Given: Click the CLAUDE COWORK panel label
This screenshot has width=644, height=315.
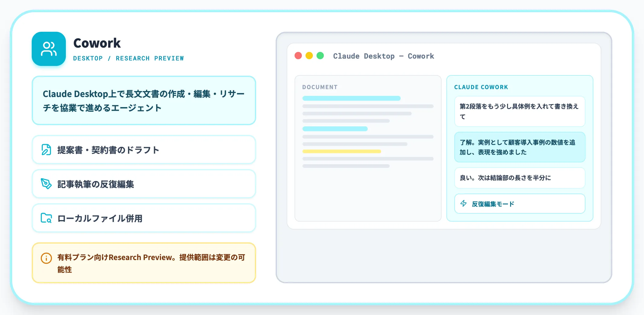Looking at the screenshot, I should click(481, 87).
